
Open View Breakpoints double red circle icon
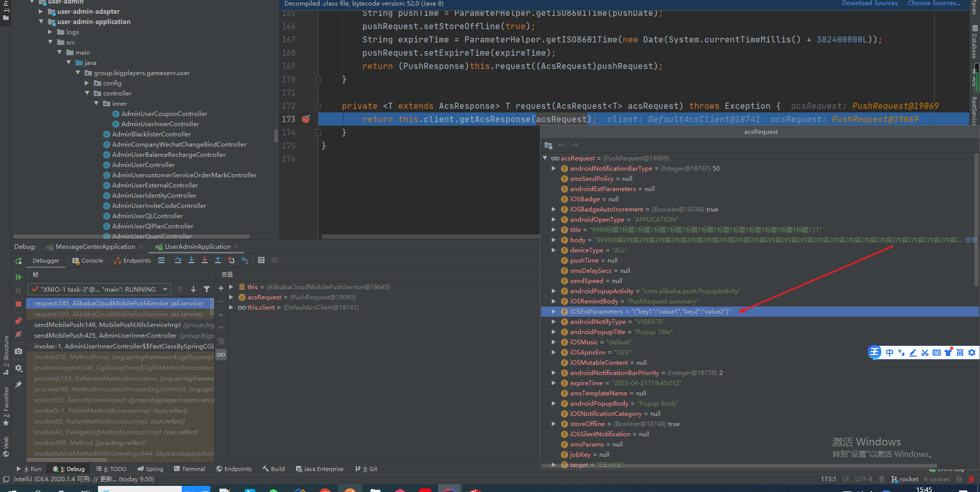[18, 321]
